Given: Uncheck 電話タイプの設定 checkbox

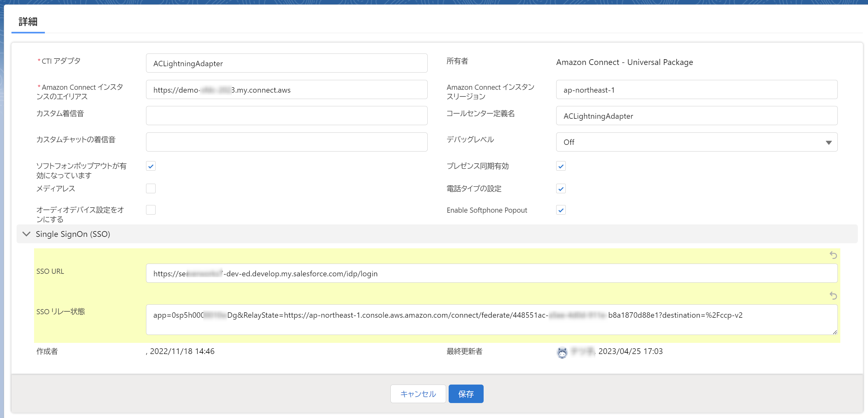Looking at the screenshot, I should click(561, 188).
